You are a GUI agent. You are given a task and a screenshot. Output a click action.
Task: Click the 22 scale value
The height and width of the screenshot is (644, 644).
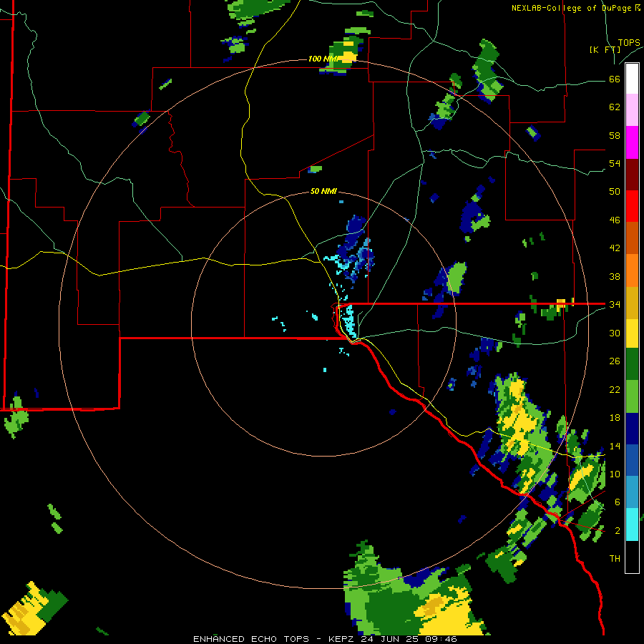click(x=615, y=389)
